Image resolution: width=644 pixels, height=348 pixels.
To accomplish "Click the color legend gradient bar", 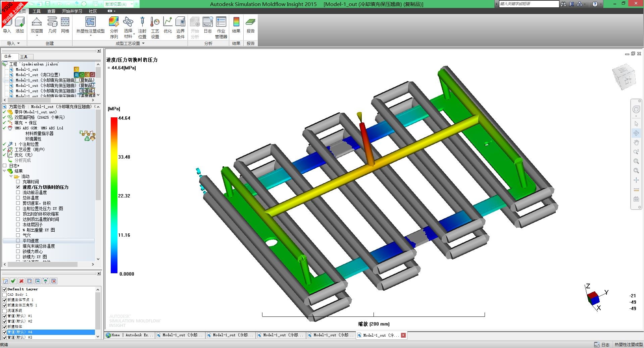I will pyautogui.click(x=114, y=195).
